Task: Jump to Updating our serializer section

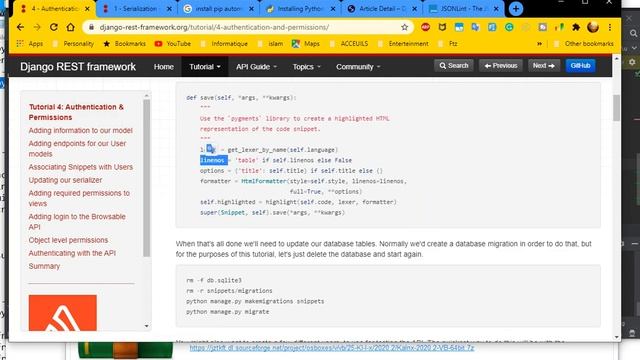Action: (x=65, y=180)
